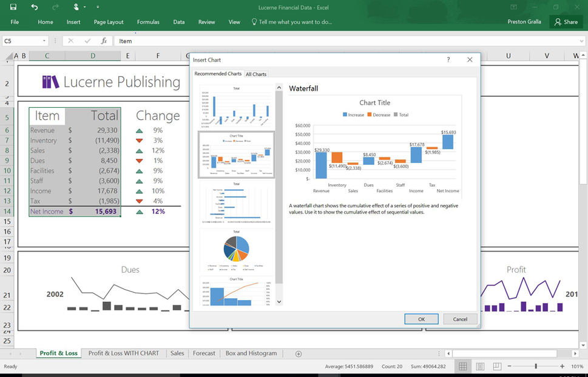Viewport: 588px width, 377px height.
Task: Click the Preston Gralla account name
Action: 524,22
